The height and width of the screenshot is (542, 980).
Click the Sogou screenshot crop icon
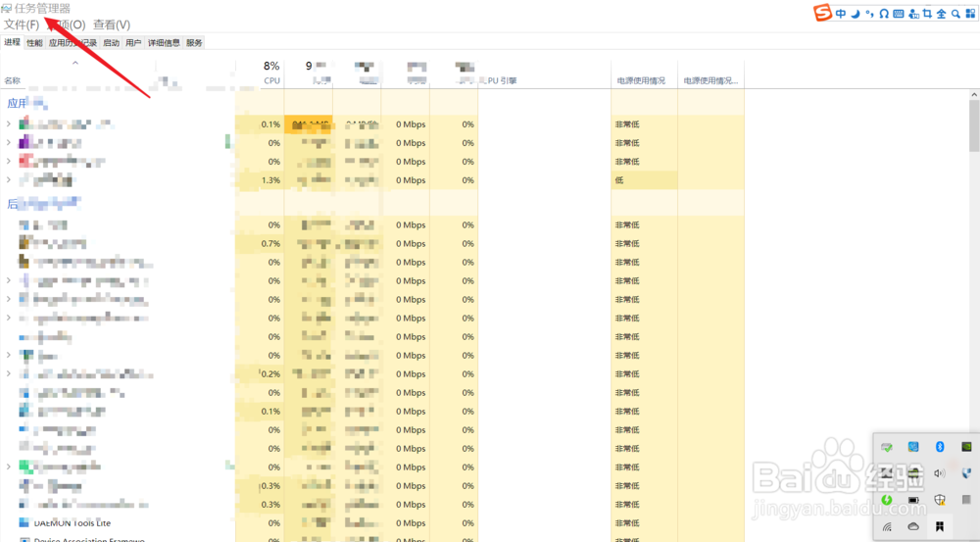coord(927,13)
